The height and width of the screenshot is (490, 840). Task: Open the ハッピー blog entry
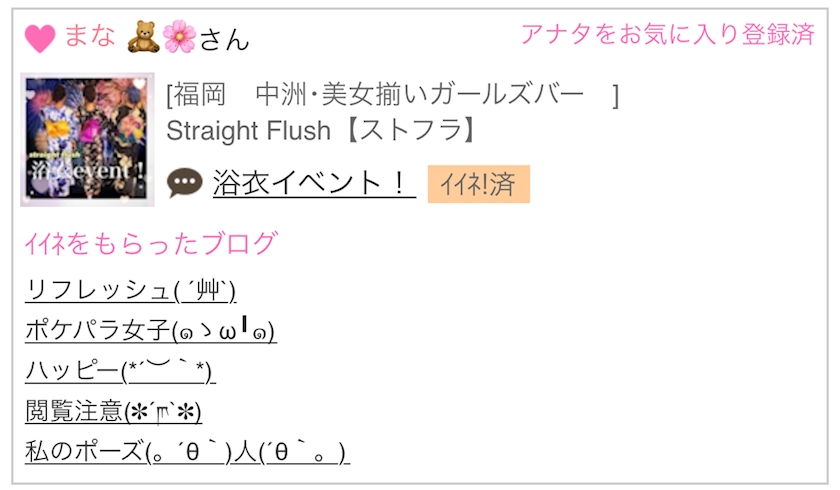click(x=120, y=371)
